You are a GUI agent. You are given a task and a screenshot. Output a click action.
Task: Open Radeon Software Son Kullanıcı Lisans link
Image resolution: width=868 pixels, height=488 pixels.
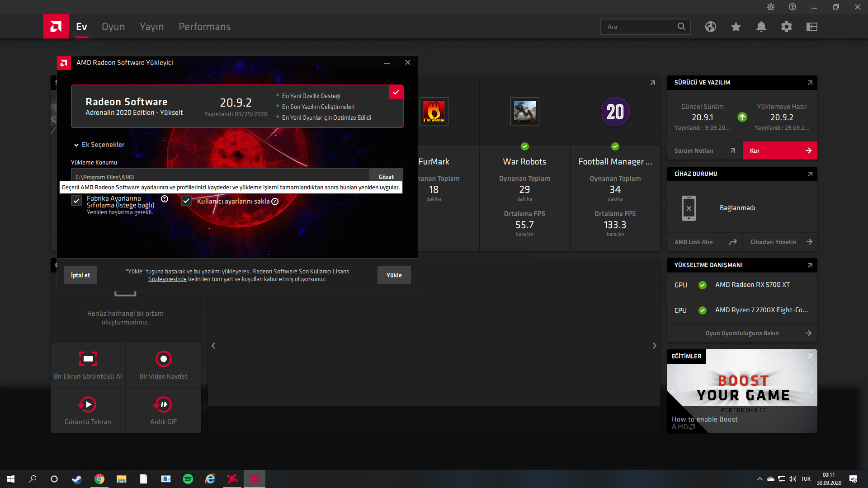tap(300, 271)
